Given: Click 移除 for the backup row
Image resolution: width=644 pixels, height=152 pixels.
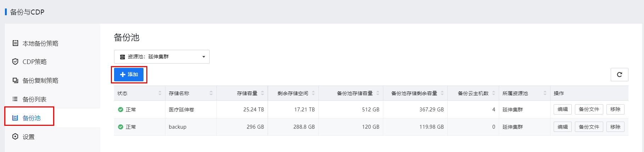Looking at the screenshot, I should 615,127.
